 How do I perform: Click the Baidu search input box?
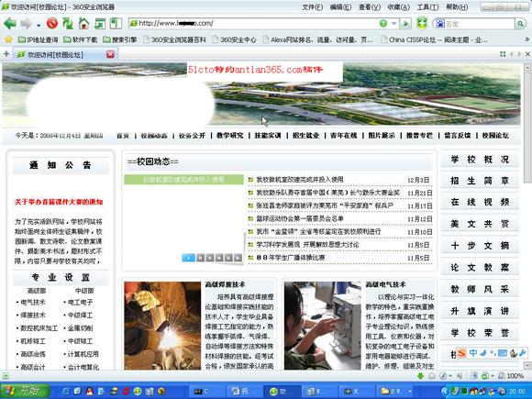479,24
